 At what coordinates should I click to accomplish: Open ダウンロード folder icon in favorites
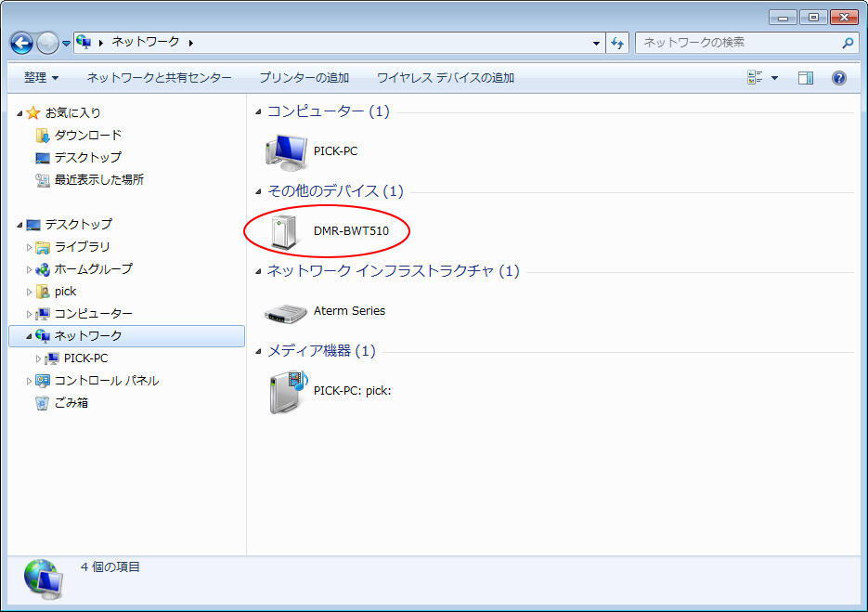point(42,136)
